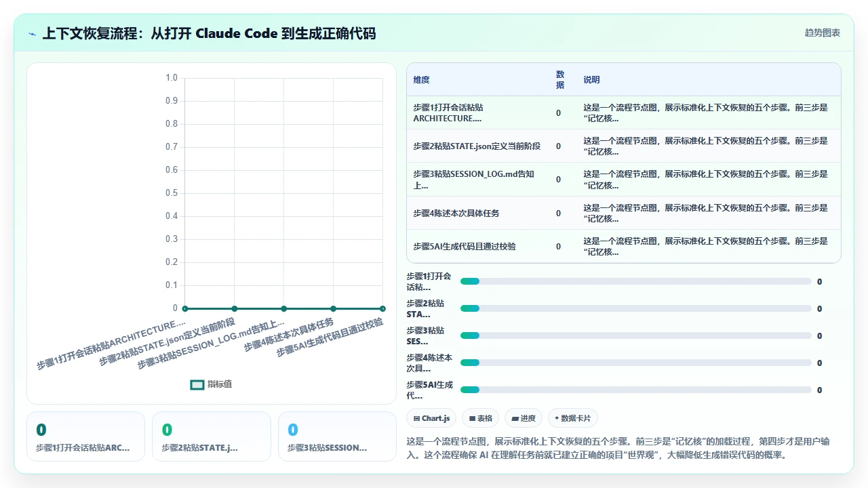This screenshot has width=868, height=488.
Task: Click the 步骤2粘贴STATE.j... data card
Action: pos(211,436)
